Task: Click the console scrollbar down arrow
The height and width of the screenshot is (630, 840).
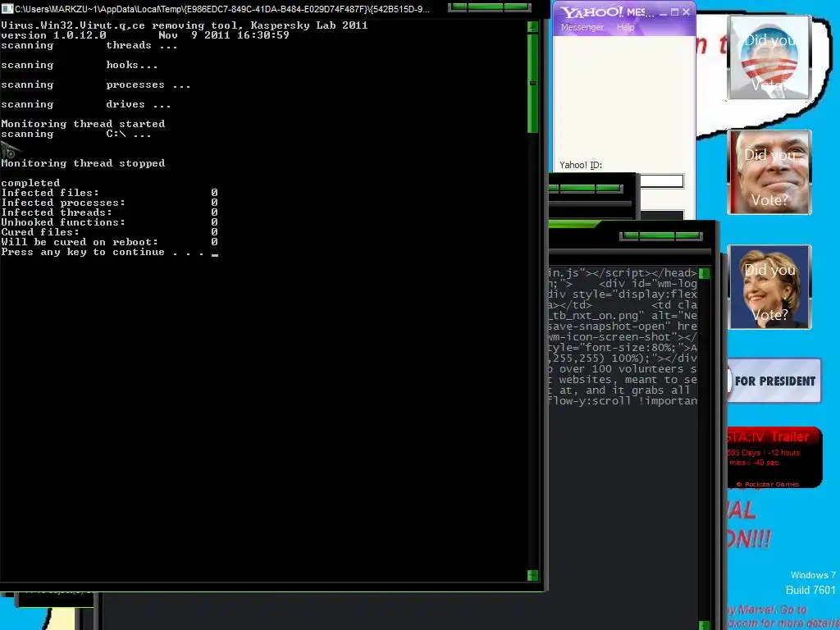Action: [x=532, y=575]
